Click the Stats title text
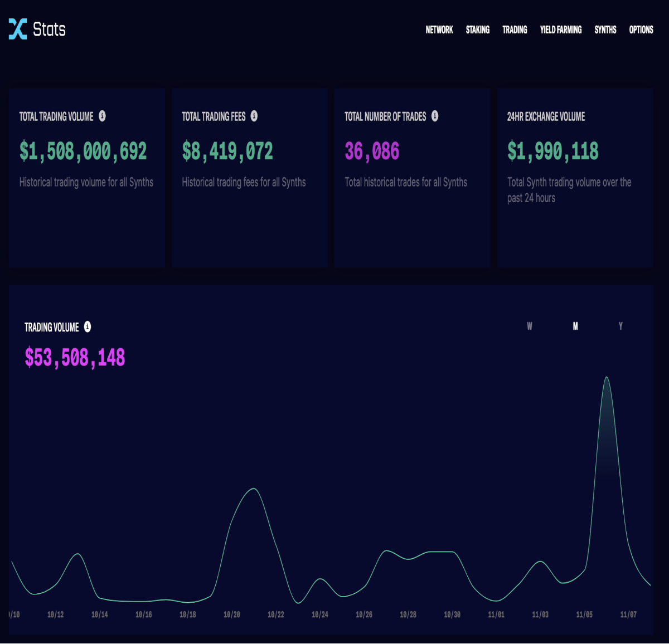This screenshot has height=644, width=669. click(49, 30)
